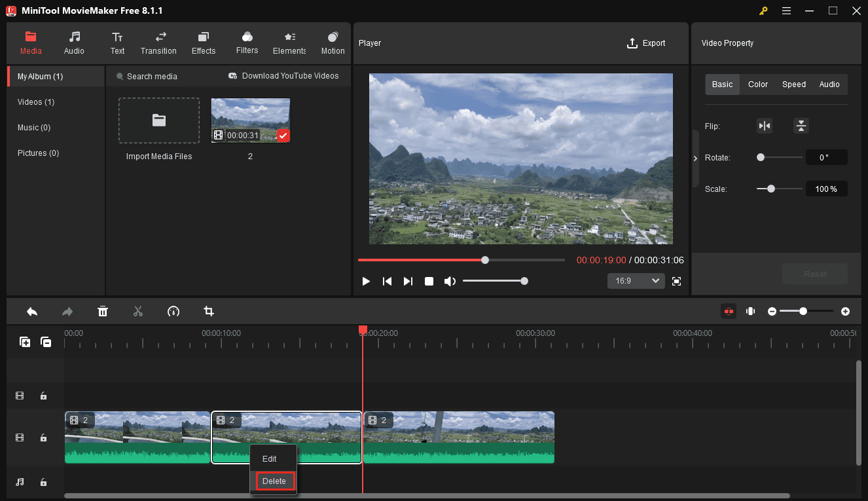Screen dimensions: 868x501
Task: Click the timeline Delete trash icon
Action: pyautogui.click(x=103, y=312)
